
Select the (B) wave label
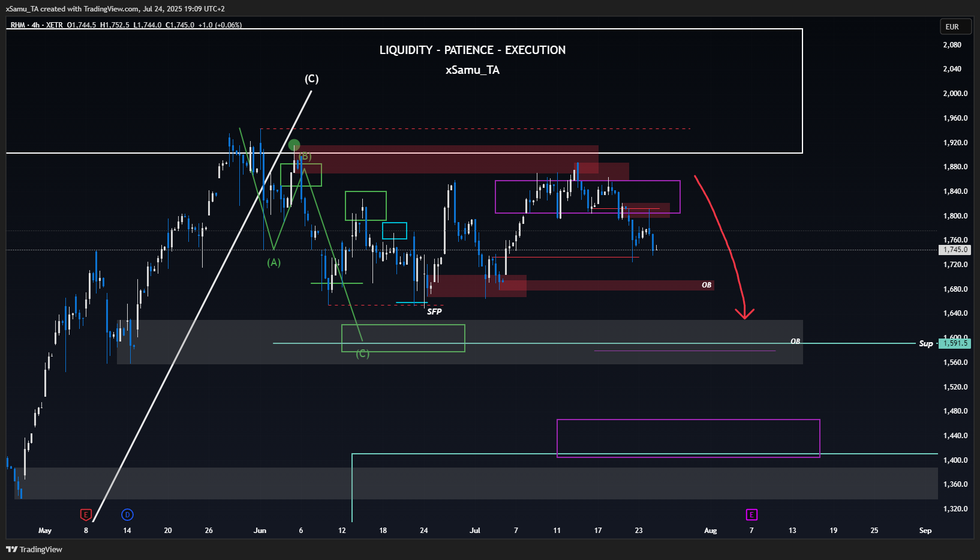pos(305,156)
